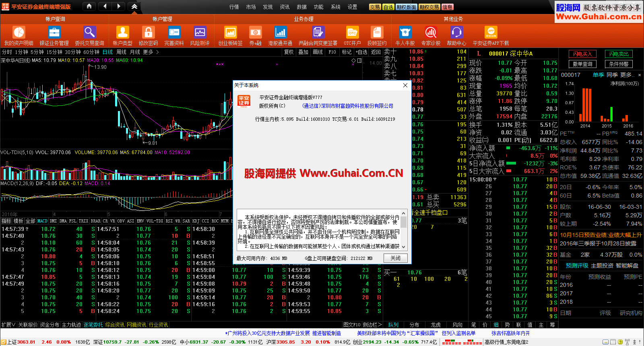Open 风险测评 risk assessment icon
This screenshot has width=644, height=346.
click(200, 33)
